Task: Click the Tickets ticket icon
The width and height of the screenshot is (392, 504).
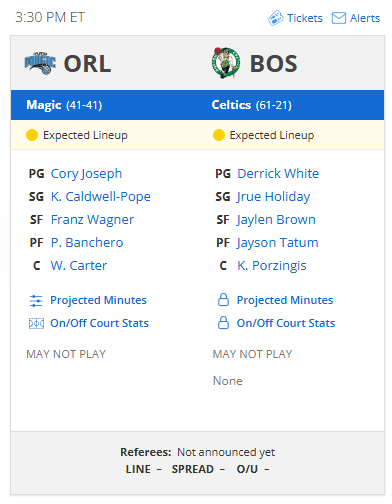Action: 276,18
